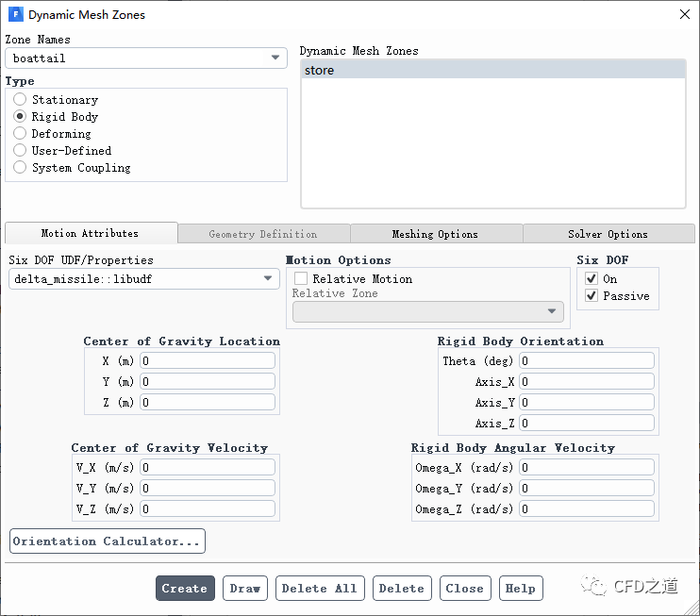The image size is (700, 616).
Task: Click the Theta (deg) input field
Action: pyautogui.click(x=586, y=360)
